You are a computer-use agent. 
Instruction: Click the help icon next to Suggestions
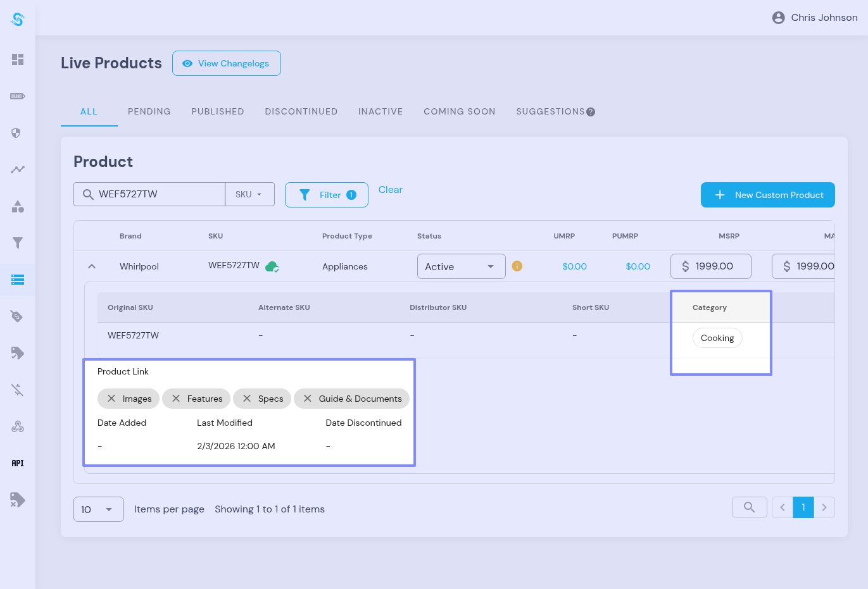click(x=591, y=112)
